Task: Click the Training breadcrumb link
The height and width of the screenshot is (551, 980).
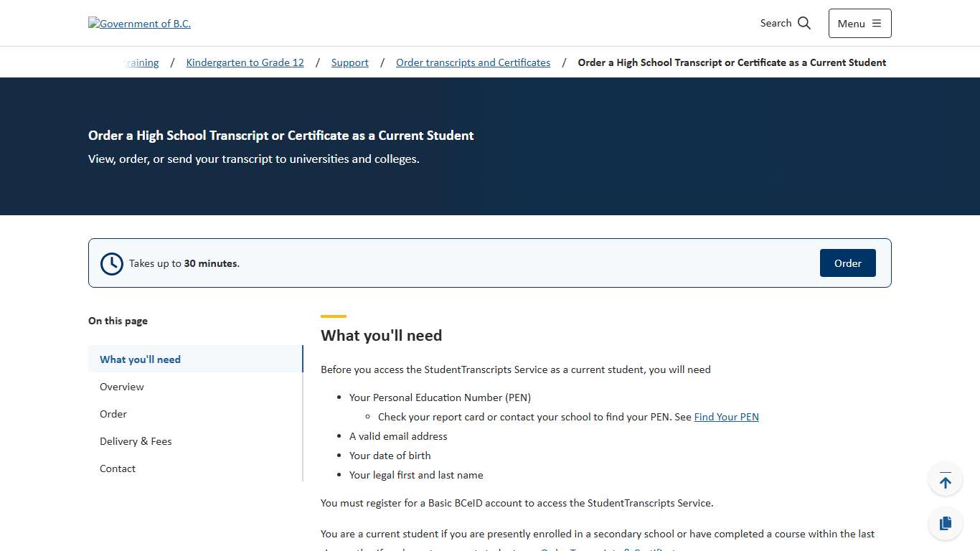Action: pyautogui.click(x=141, y=62)
